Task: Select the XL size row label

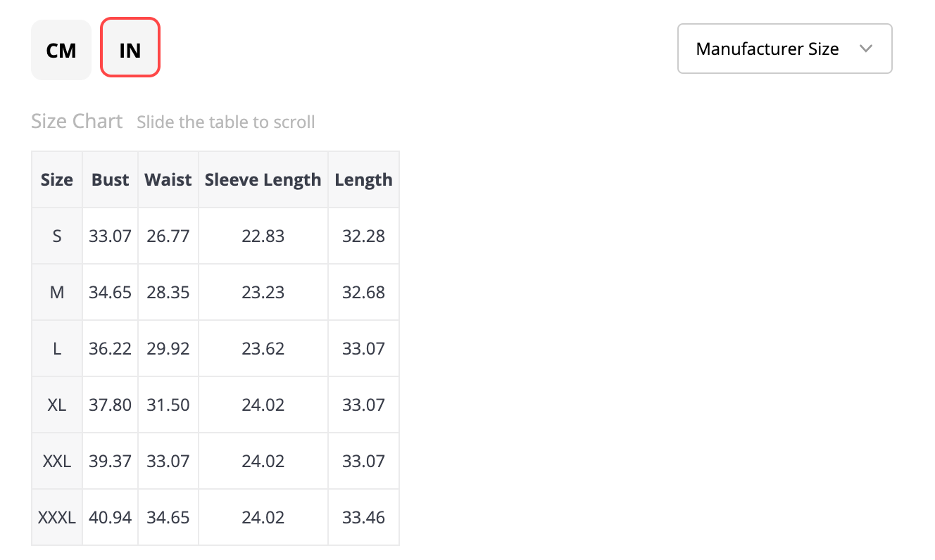Action: coord(57,405)
